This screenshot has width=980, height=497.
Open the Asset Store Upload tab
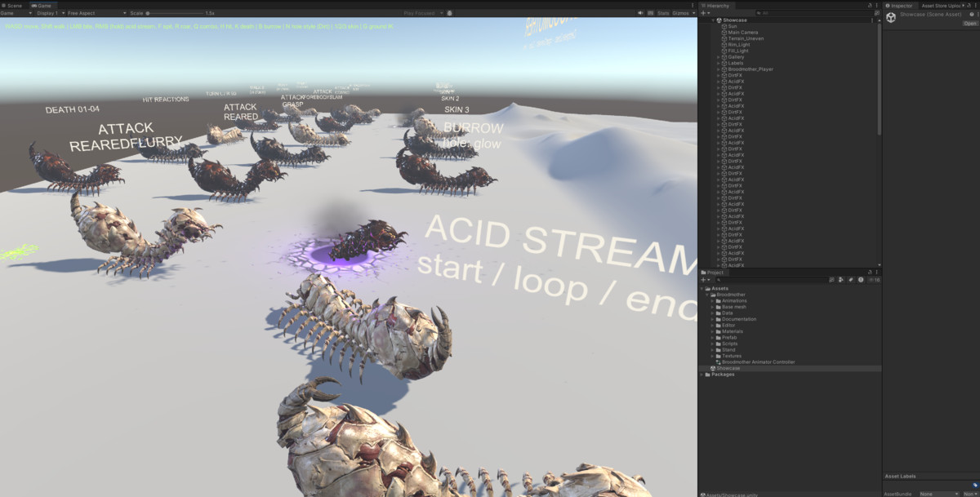pyautogui.click(x=941, y=6)
